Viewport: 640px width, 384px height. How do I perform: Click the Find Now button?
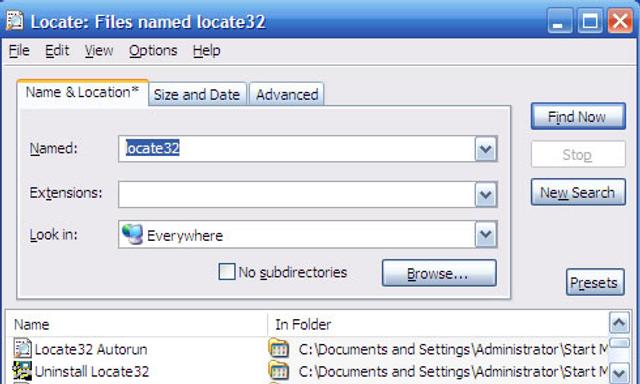(x=578, y=117)
